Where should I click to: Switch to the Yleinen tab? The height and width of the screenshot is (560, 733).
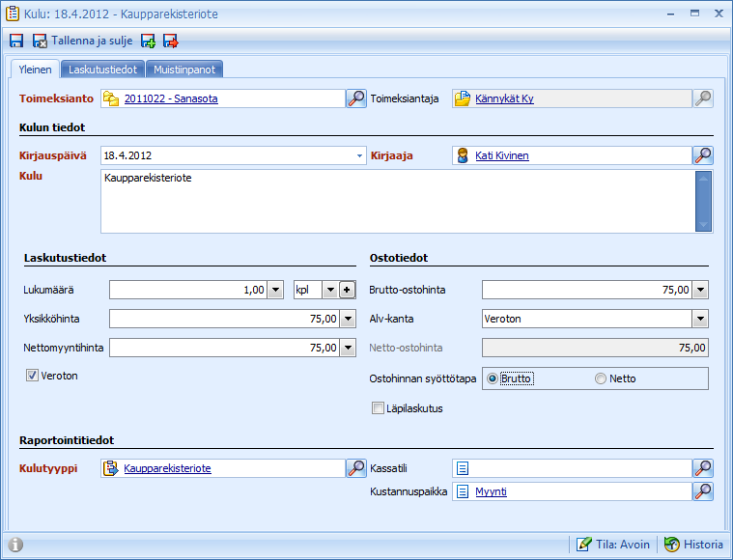tap(35, 70)
